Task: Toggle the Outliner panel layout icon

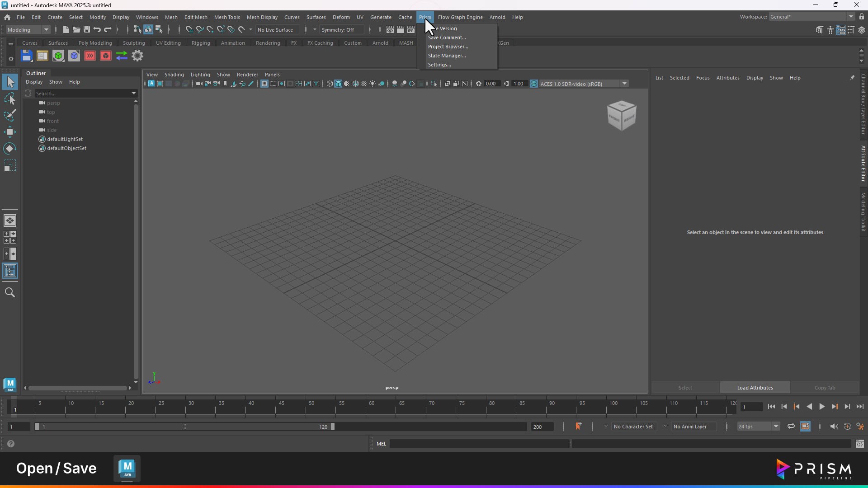Action: (x=10, y=271)
